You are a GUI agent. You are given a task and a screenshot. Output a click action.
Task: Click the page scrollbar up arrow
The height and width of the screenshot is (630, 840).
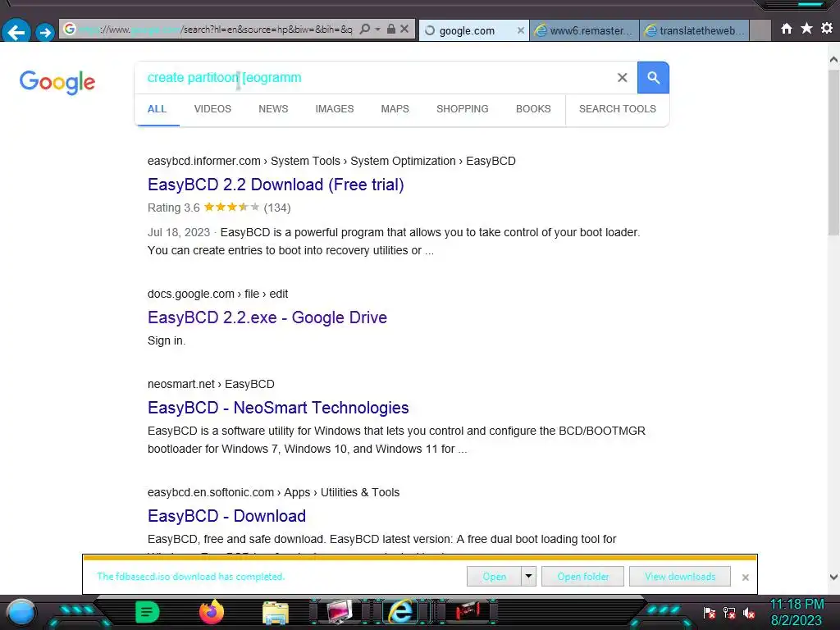(833, 59)
